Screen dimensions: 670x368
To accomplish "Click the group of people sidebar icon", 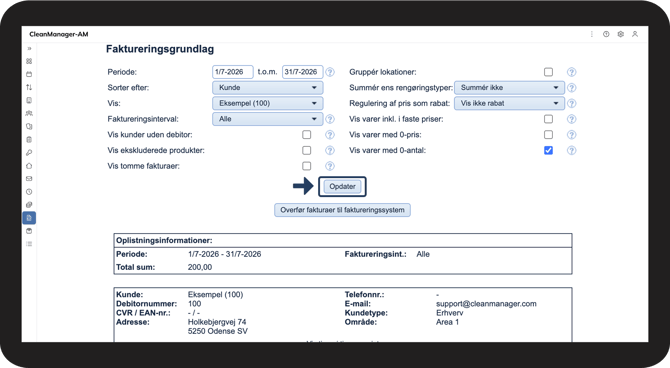I will tap(29, 113).
